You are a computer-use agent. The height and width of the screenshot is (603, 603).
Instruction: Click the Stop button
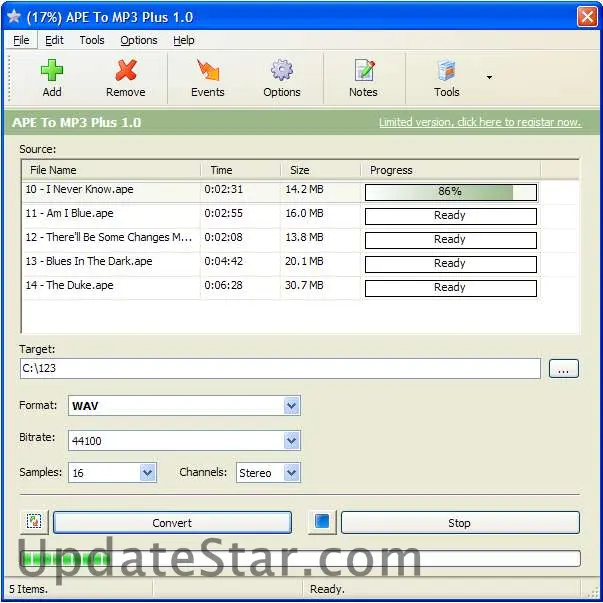pos(460,523)
